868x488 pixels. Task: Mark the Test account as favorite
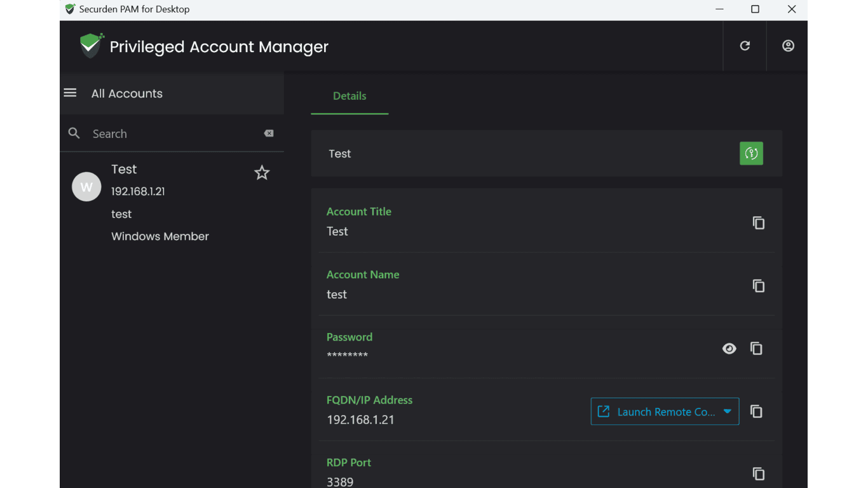point(262,173)
